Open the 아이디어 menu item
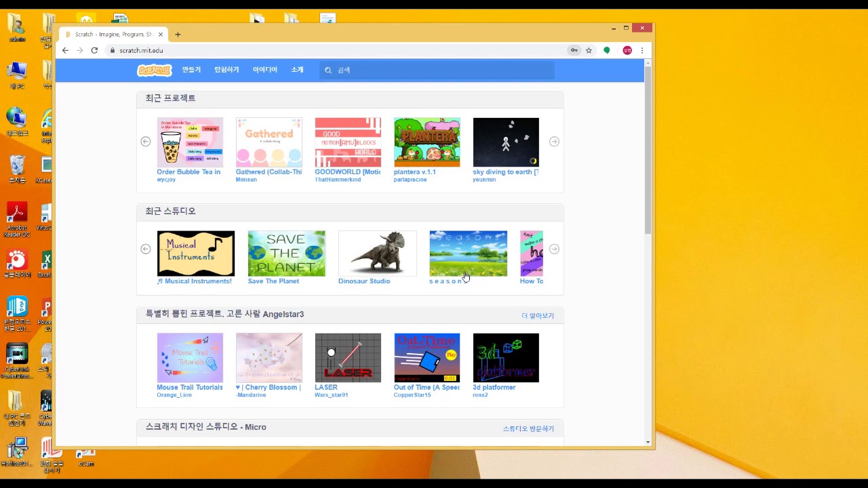 tap(264, 70)
